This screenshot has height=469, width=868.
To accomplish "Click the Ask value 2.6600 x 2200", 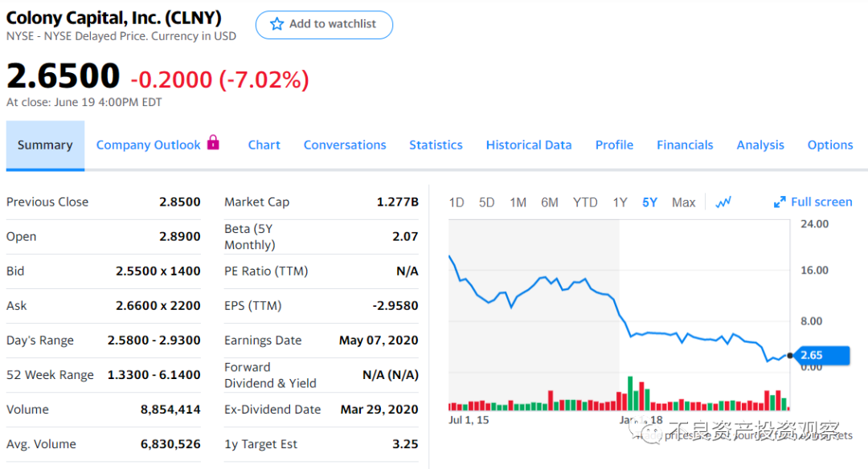I will 158,305.
